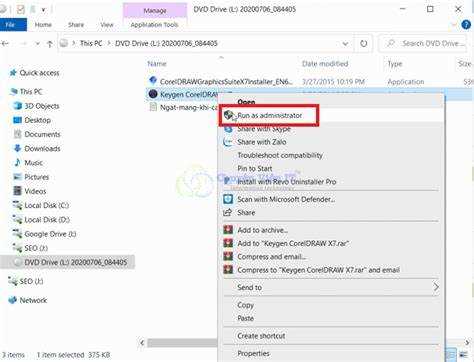Select Desktop in navigation pane

click(37, 120)
